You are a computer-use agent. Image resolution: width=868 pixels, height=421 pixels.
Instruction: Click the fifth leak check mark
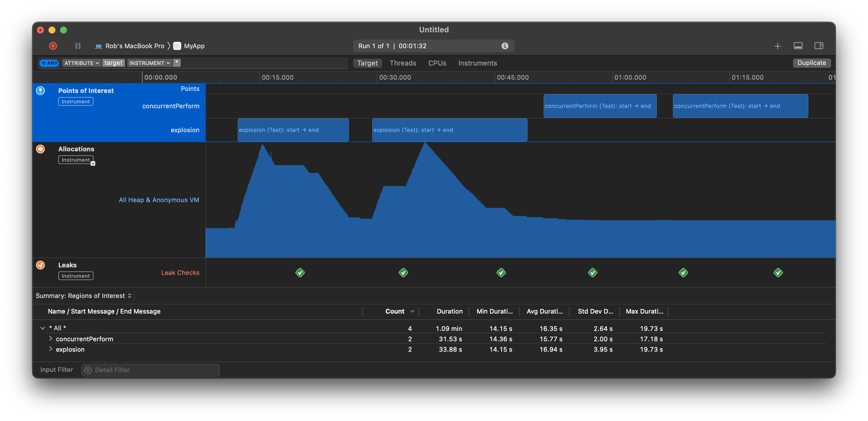coord(683,273)
